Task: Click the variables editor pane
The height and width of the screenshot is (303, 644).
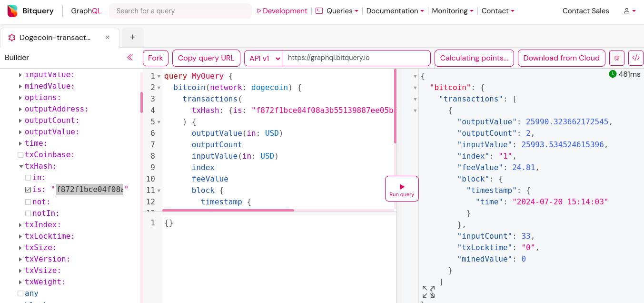Action: (x=279, y=260)
